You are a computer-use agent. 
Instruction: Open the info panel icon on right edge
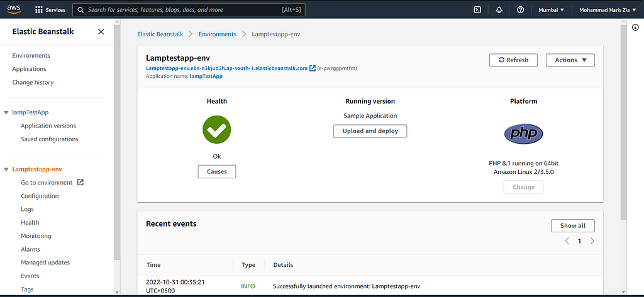(x=635, y=26)
